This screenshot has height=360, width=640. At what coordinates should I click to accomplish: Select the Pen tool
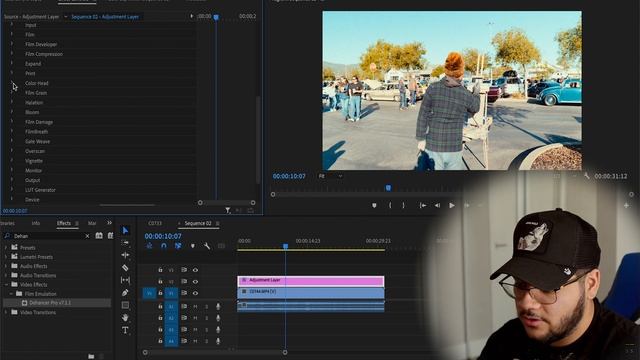click(125, 293)
